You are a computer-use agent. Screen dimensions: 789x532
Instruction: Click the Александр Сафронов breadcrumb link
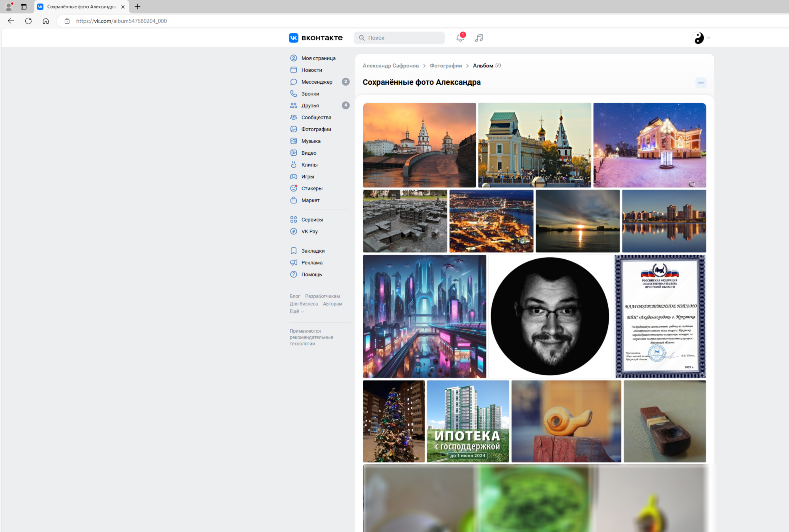coord(390,66)
